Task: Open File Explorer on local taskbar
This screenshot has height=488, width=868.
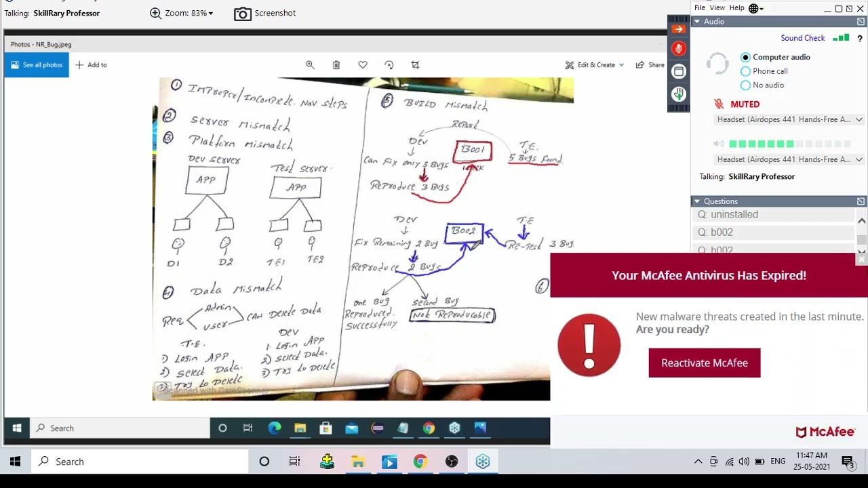Action: tap(358, 462)
